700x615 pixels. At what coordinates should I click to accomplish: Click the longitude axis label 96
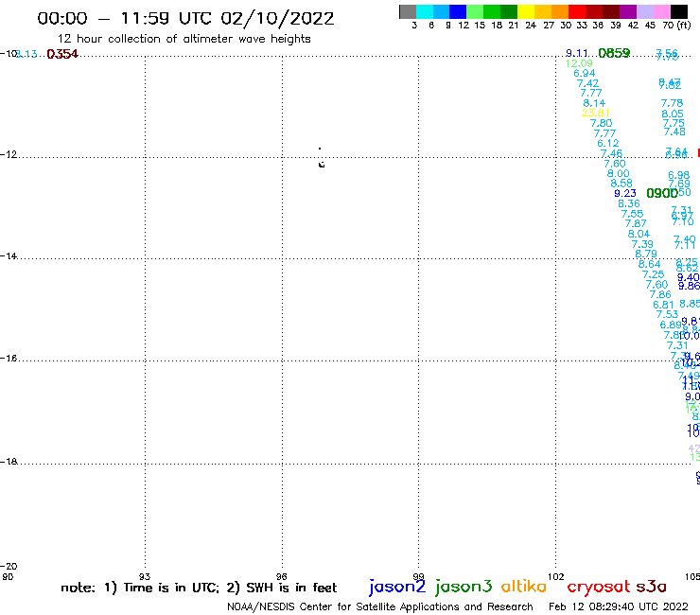282,576
